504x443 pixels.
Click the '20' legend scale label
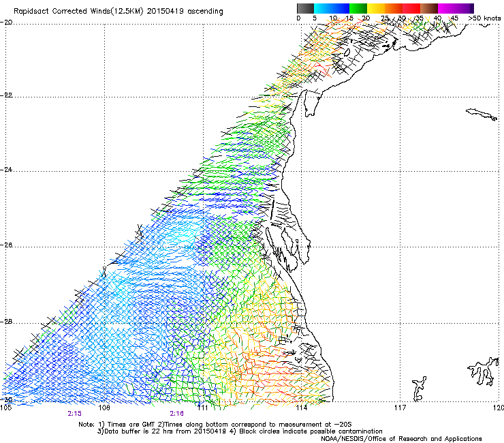coord(366,18)
